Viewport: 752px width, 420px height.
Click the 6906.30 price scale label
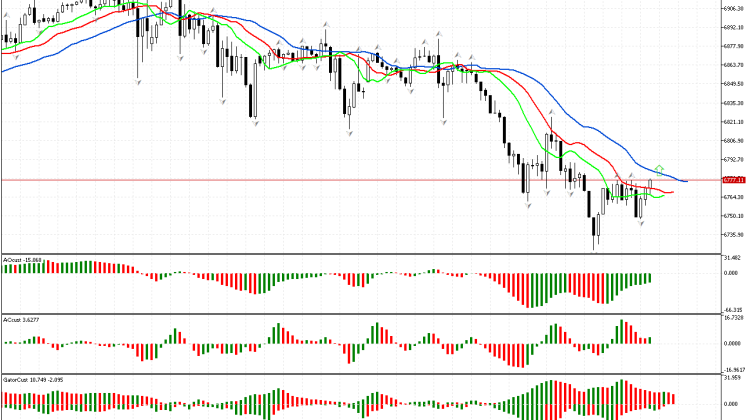[735, 7]
